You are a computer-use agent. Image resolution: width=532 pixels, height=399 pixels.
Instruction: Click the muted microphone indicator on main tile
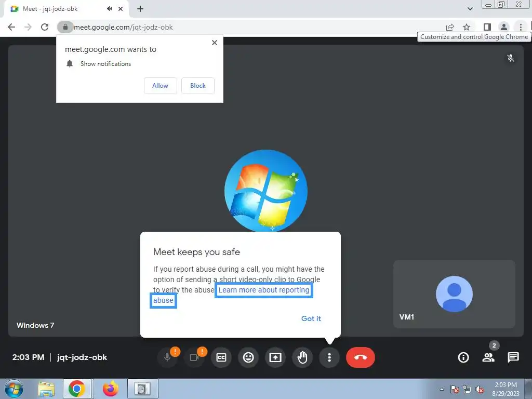511,58
